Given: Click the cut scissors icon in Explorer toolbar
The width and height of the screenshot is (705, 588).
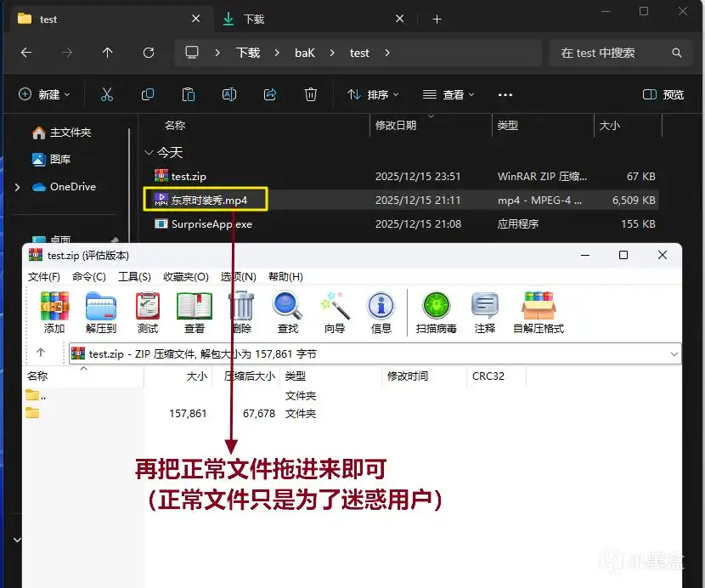Looking at the screenshot, I should tap(106, 94).
